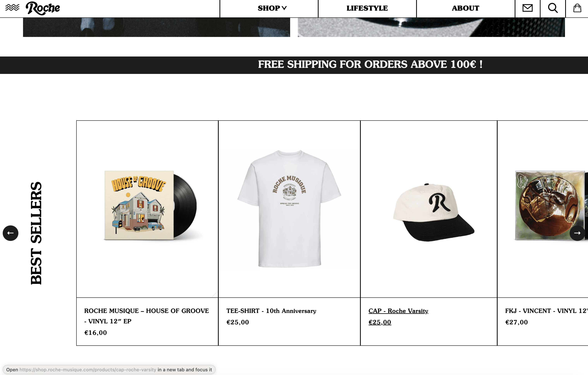Screen dimensions: 588x375
Task: Select the white Roche Musique tee image
Action: tap(289, 209)
